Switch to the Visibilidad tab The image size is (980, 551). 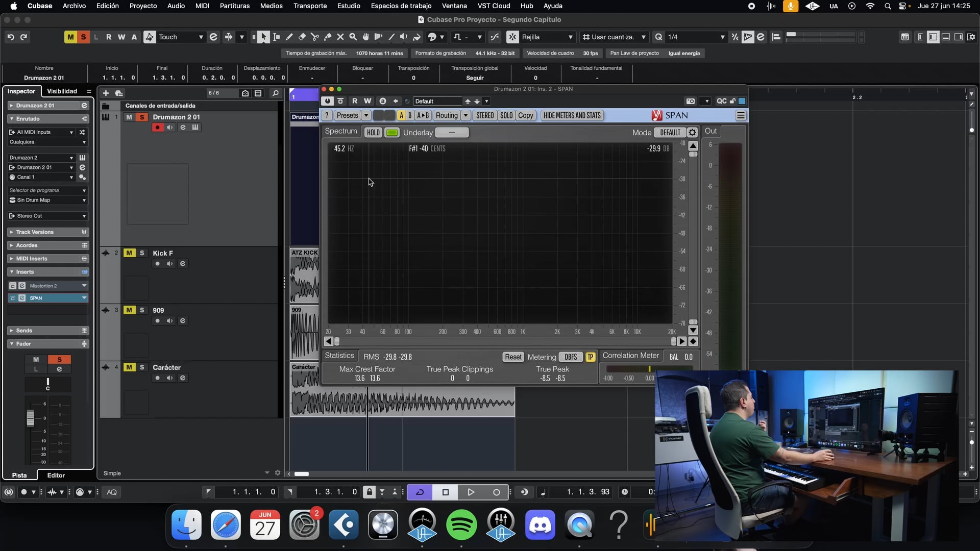[x=62, y=91]
